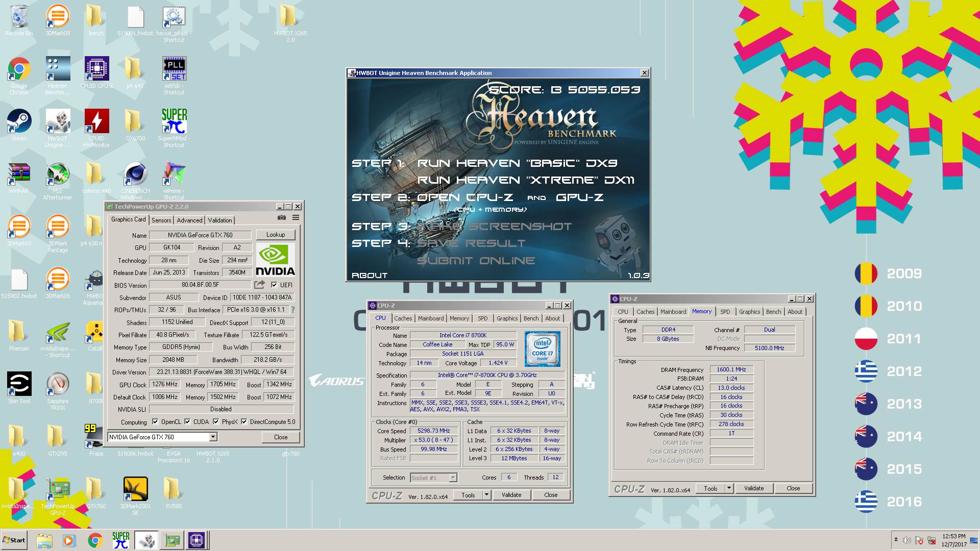The width and height of the screenshot is (980, 551).
Task: Click the Super Pi taskbar icon
Action: (120, 540)
